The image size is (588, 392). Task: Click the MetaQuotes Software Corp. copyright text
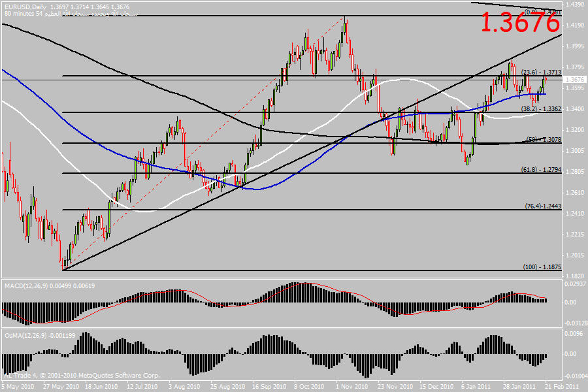[82, 376]
